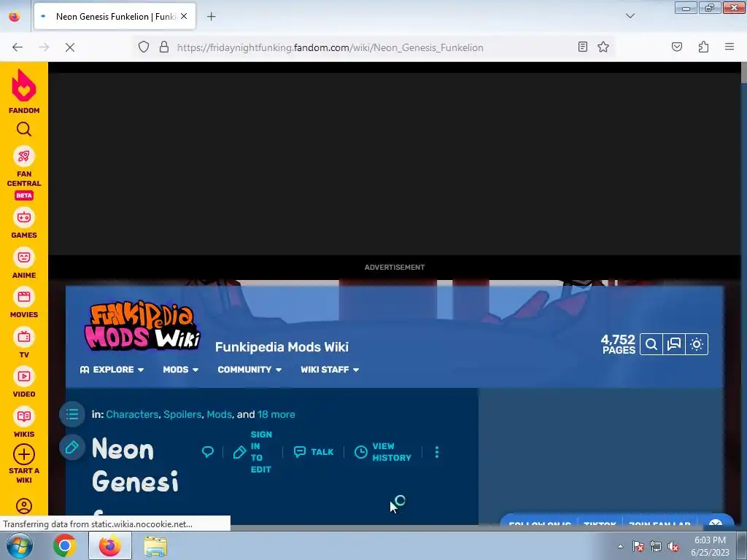The width and height of the screenshot is (747, 560).
Task: Click the network status tray icon
Action: pos(656,546)
